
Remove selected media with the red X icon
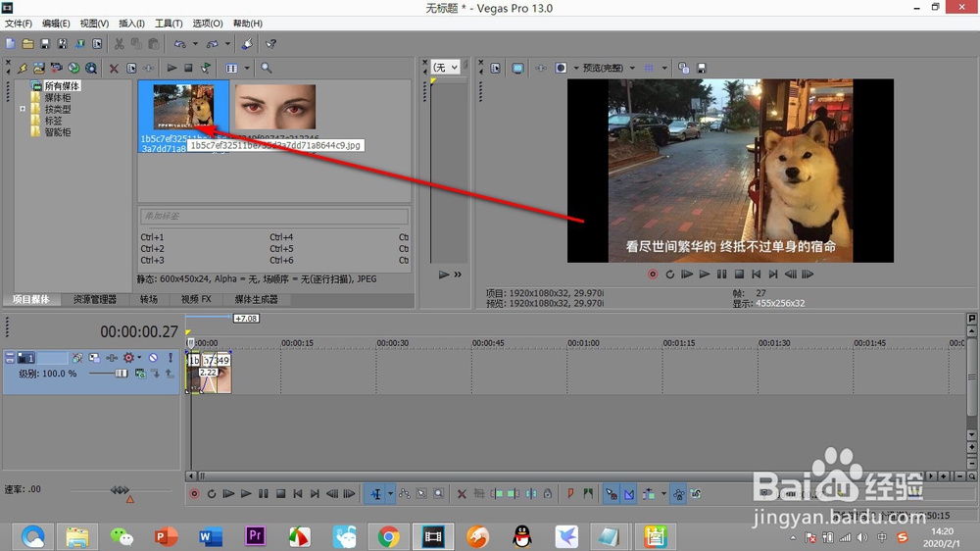click(x=114, y=69)
